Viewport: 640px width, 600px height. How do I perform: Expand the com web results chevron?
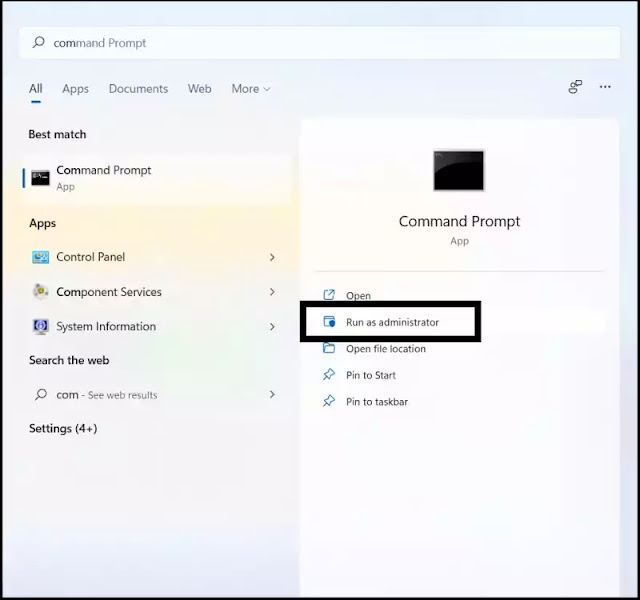coord(272,394)
